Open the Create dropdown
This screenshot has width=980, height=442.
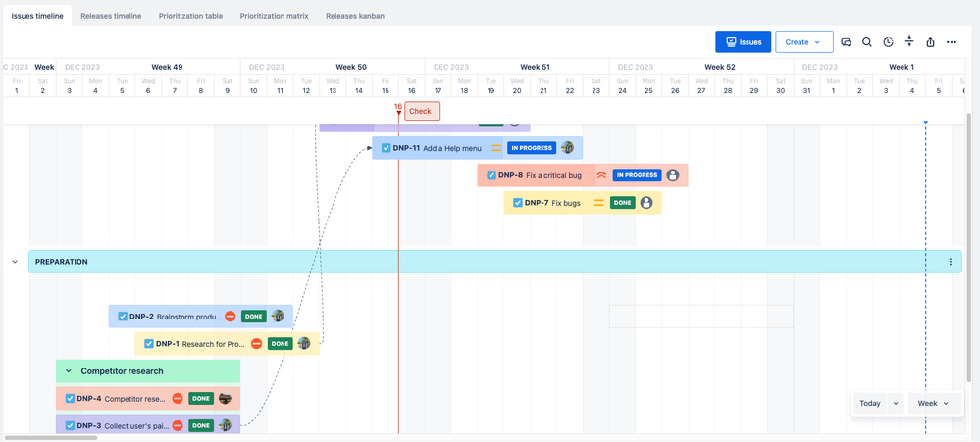[x=803, y=42]
